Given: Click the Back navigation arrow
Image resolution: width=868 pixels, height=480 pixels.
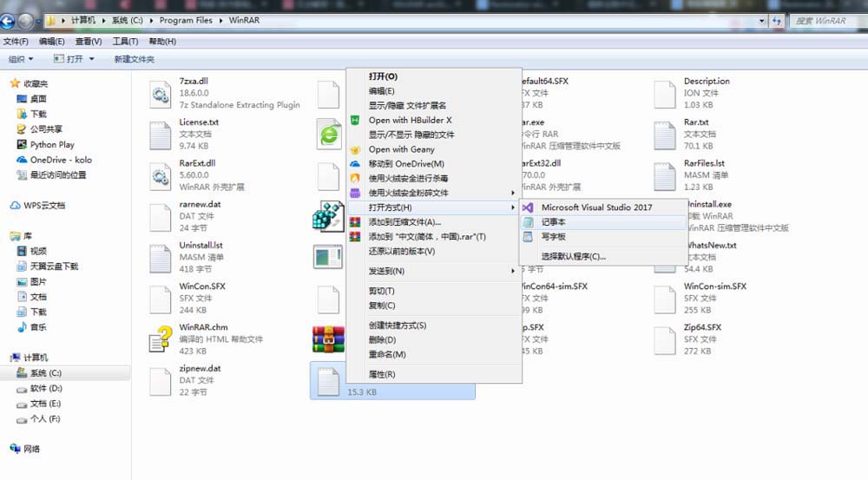Looking at the screenshot, I should pos(8,21).
